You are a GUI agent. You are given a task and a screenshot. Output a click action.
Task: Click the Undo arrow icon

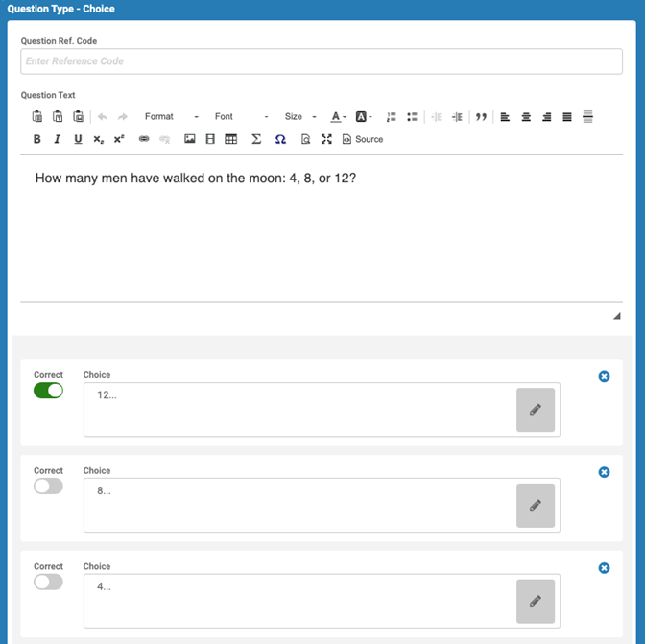(103, 117)
